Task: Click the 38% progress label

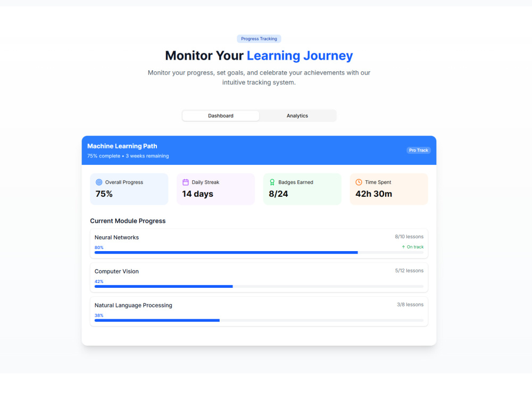Action: click(99, 315)
